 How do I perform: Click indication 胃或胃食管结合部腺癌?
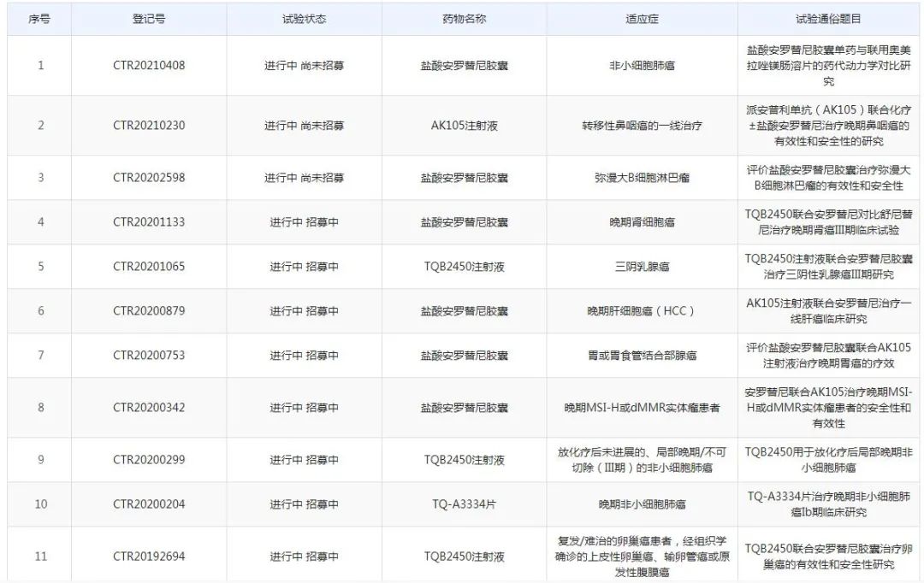642,355
